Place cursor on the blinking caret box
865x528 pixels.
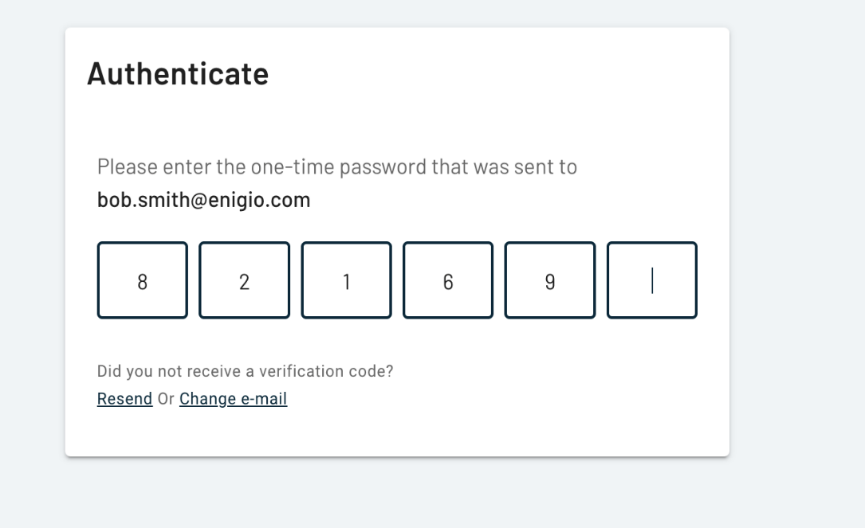point(652,280)
